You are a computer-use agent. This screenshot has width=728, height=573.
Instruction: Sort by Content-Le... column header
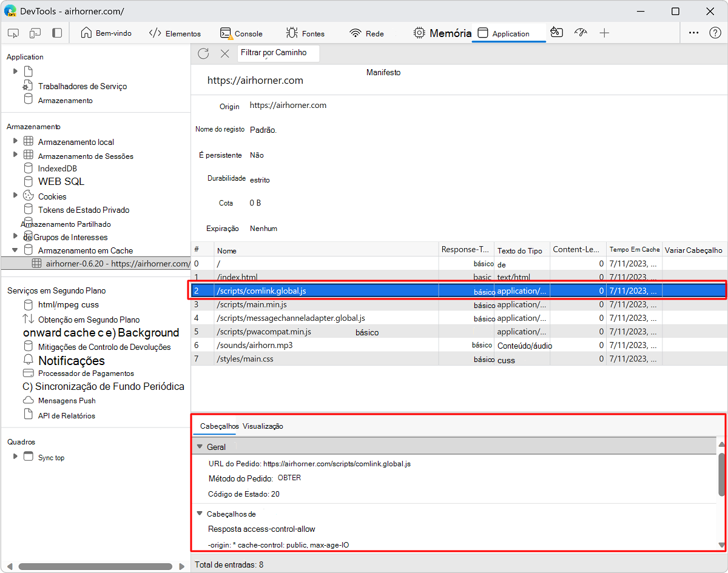[x=578, y=250]
